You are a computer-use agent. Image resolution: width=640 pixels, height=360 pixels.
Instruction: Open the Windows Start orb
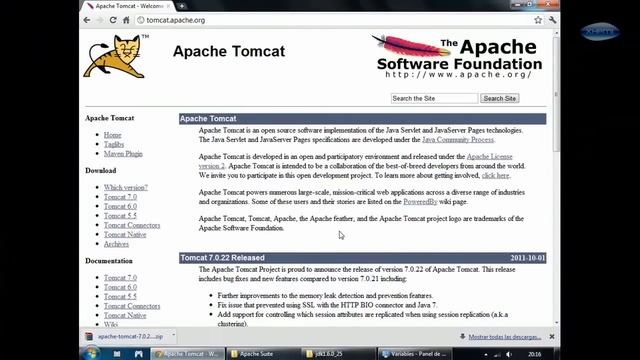[x=91, y=353]
